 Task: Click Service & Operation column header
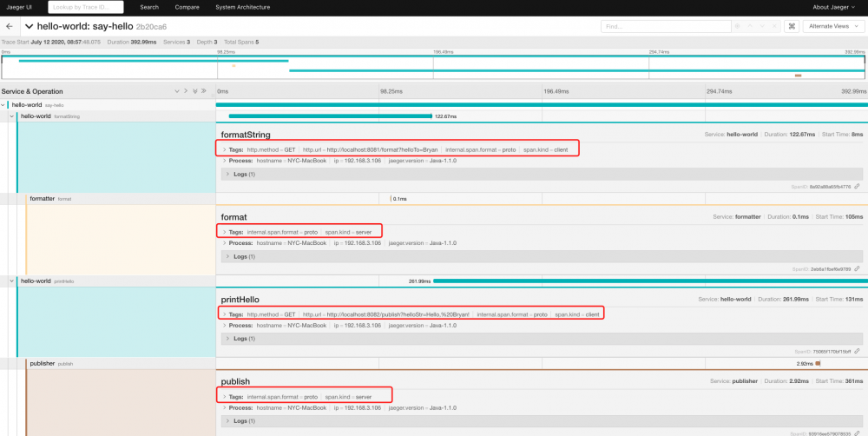click(x=33, y=91)
